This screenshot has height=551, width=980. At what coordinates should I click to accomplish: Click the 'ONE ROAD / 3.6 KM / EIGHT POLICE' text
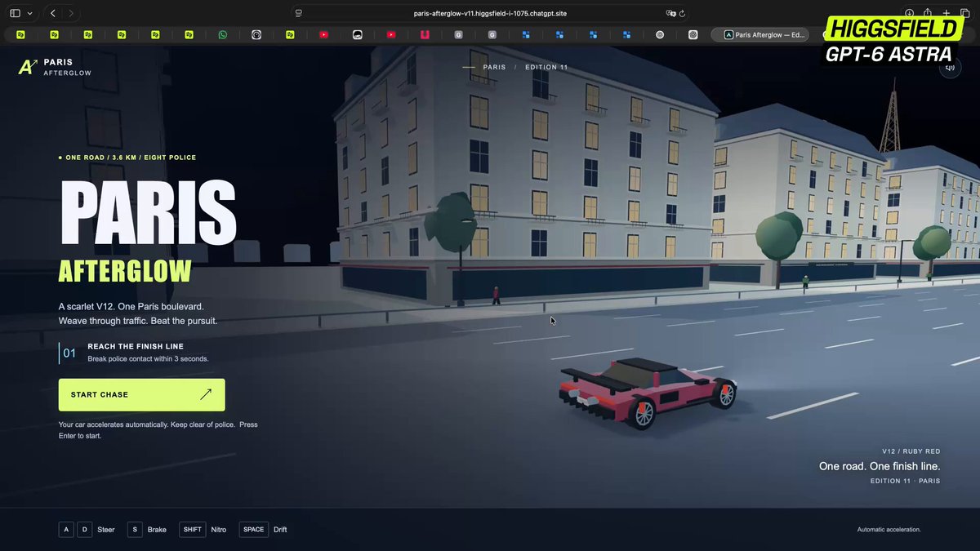[x=131, y=158]
